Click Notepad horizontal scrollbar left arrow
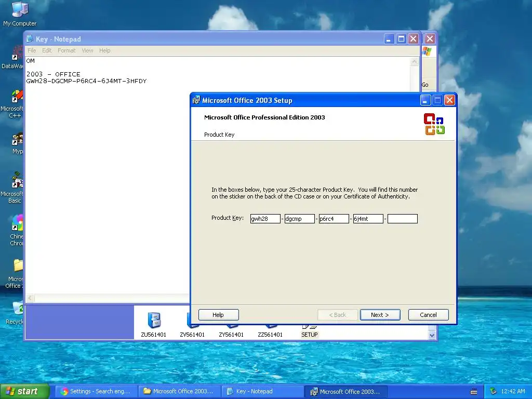 30,298
